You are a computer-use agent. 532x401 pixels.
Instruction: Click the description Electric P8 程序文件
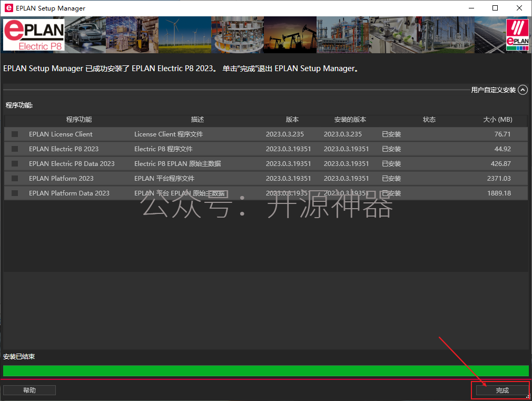point(163,149)
